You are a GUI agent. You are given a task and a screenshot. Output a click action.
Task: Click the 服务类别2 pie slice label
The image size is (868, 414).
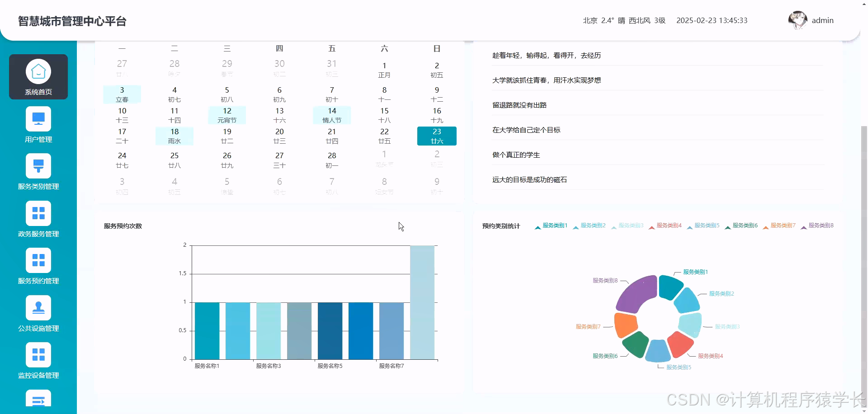tap(722, 294)
